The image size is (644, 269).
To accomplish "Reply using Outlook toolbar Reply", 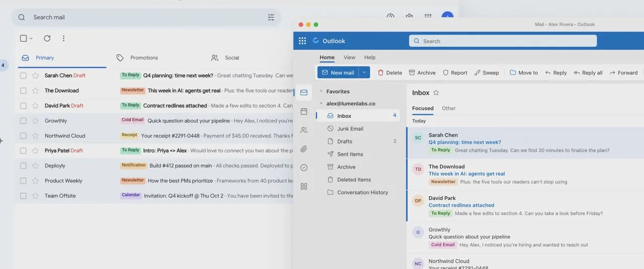I will (555, 72).
